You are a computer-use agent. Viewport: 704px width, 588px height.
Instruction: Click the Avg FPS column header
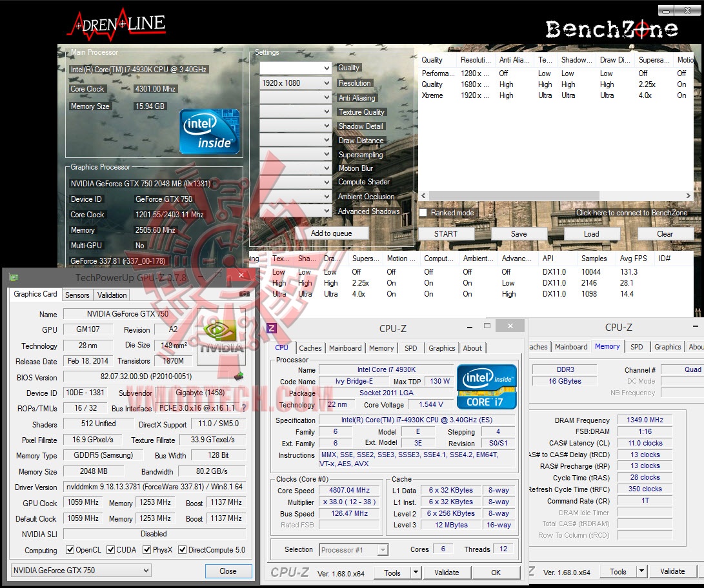pyautogui.click(x=634, y=259)
